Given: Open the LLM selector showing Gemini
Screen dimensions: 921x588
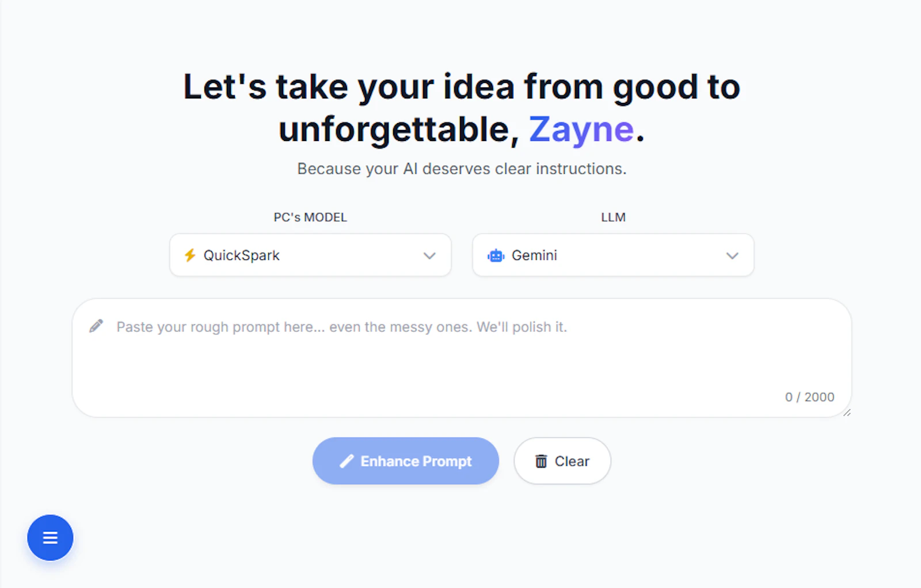Looking at the screenshot, I should 613,255.
